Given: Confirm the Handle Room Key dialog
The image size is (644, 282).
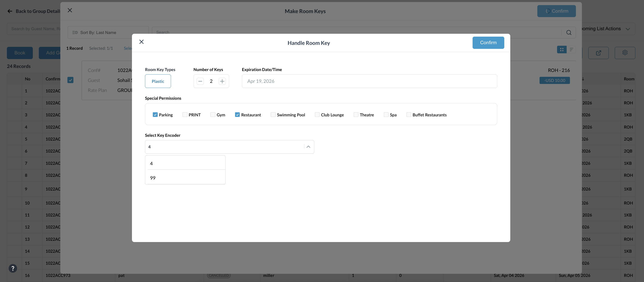Looking at the screenshot, I should (x=488, y=43).
